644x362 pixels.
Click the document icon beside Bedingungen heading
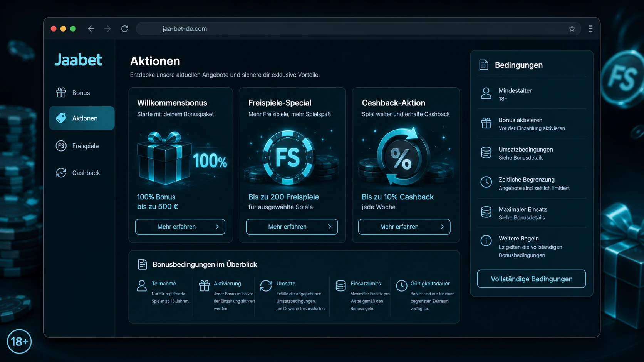point(484,65)
